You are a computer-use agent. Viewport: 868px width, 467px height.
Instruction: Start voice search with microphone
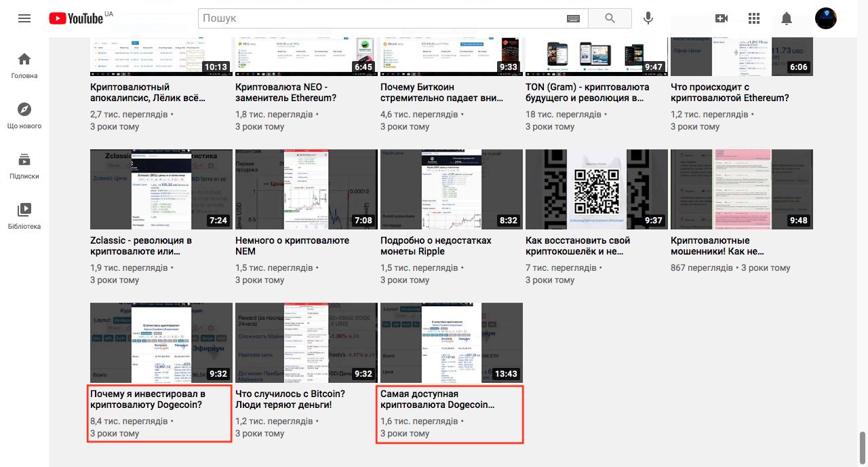[648, 18]
